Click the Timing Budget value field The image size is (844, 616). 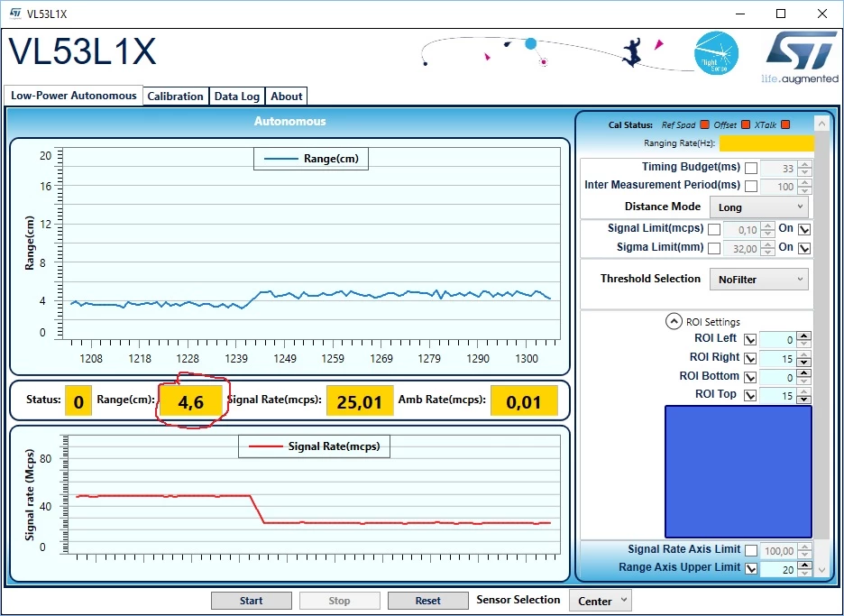778,169
